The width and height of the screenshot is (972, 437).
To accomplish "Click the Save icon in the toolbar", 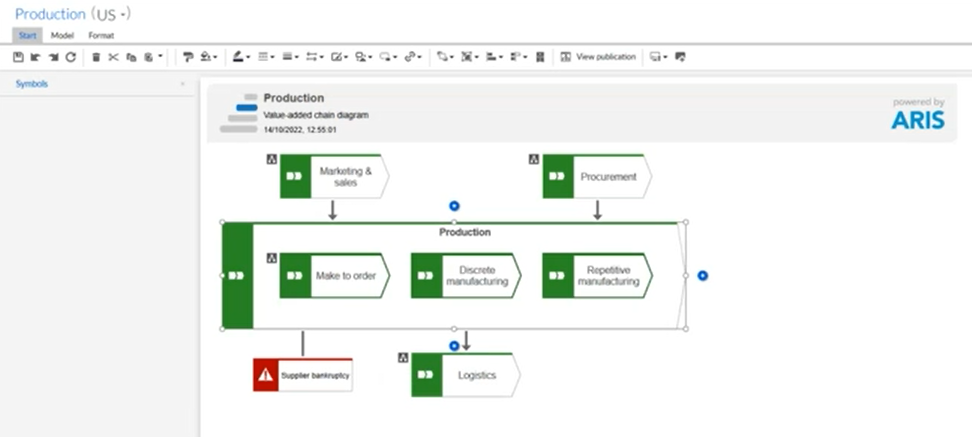I will pos(20,57).
